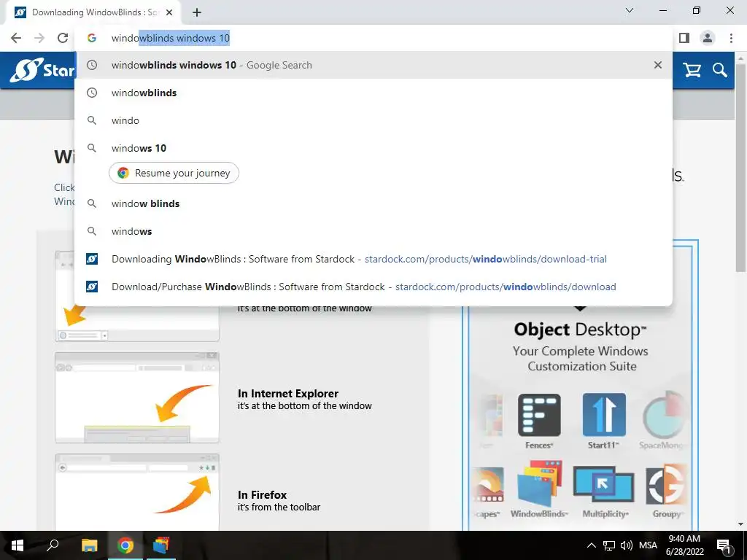Viewport: 747px width, 560px height.
Task: Open Download/Purchase WindowBlinds page suggestion
Action: click(373, 287)
